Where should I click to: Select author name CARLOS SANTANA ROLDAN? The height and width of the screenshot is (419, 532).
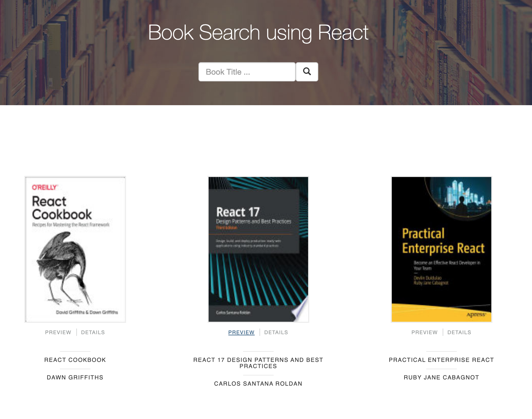258,384
